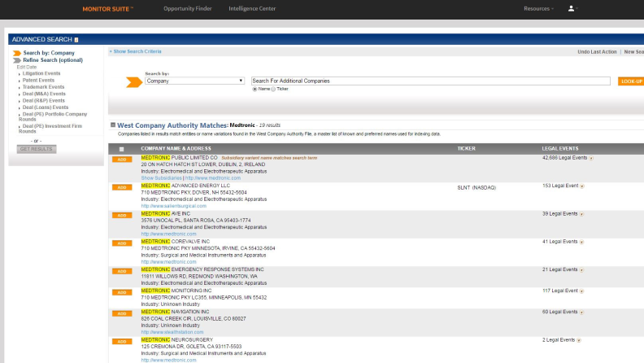Screen dimensions: 644x363
Task: Open the 153 Legal Event dropdown arrow
Action: pyautogui.click(x=582, y=186)
